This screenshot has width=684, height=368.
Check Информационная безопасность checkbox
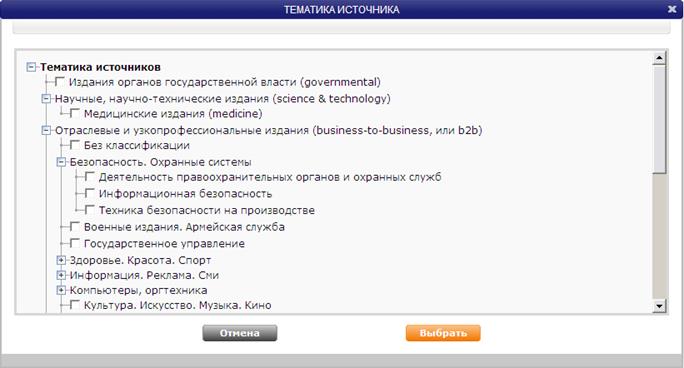click(x=90, y=193)
